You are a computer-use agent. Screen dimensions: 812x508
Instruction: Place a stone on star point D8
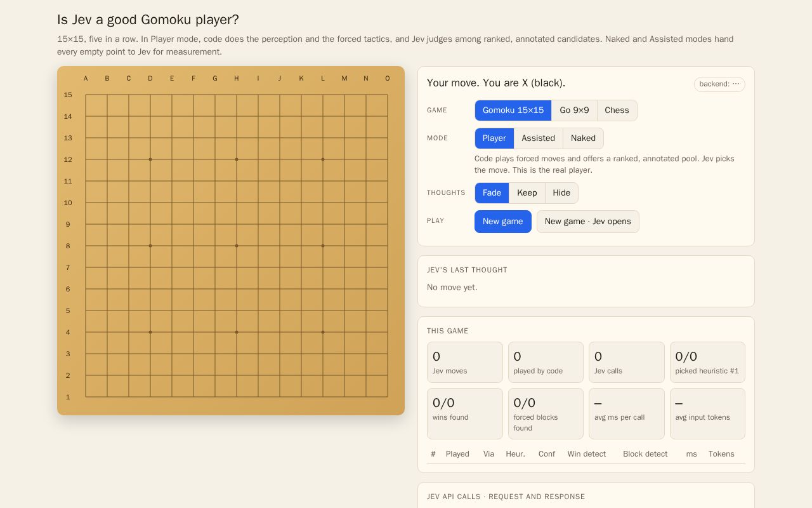pyautogui.click(x=150, y=246)
